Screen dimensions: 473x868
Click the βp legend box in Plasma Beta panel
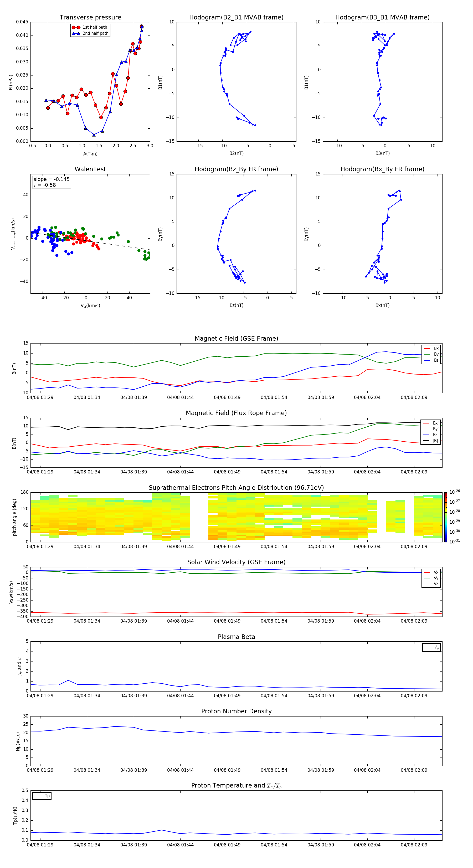pos(431,647)
